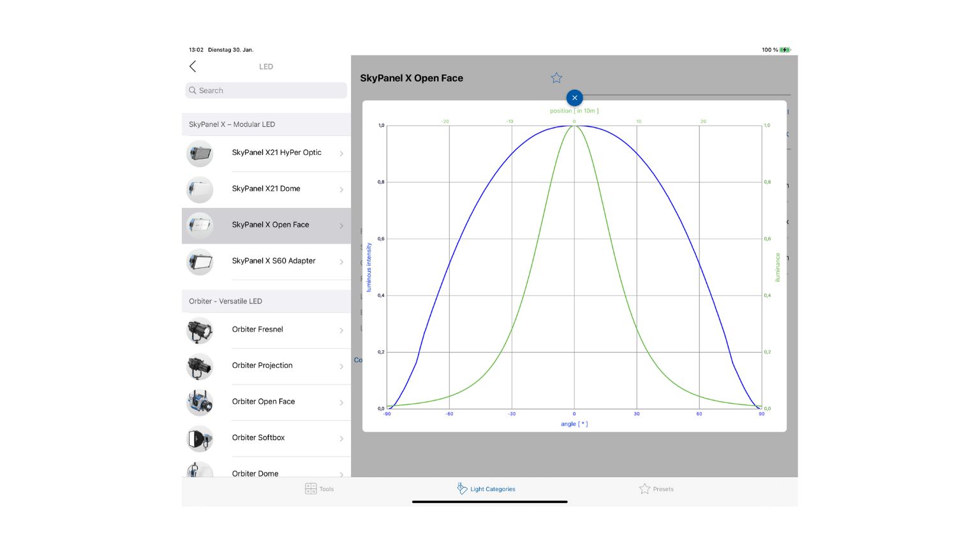The image size is (980, 551).
Task: Select SkyPanel X Open Face row
Action: [266, 225]
